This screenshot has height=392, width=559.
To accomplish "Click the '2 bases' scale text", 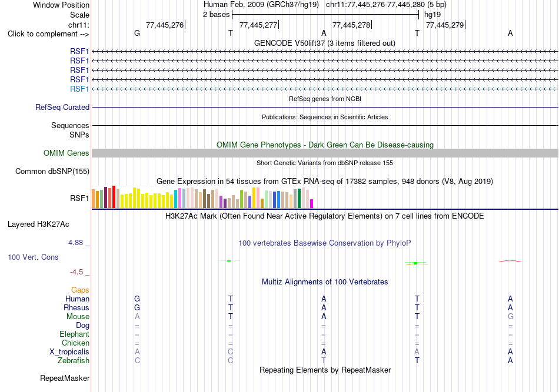I will click(217, 15).
